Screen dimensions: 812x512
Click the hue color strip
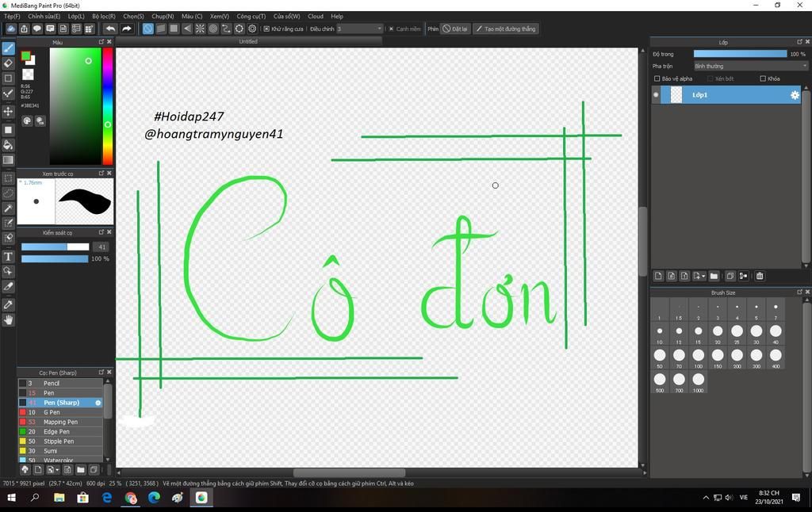107,106
